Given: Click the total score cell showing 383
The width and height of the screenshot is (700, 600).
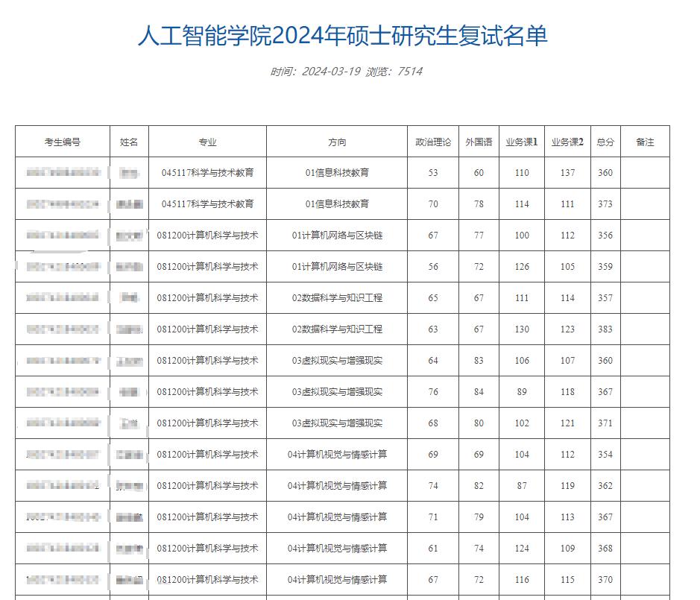Looking at the screenshot, I should pos(605,329).
